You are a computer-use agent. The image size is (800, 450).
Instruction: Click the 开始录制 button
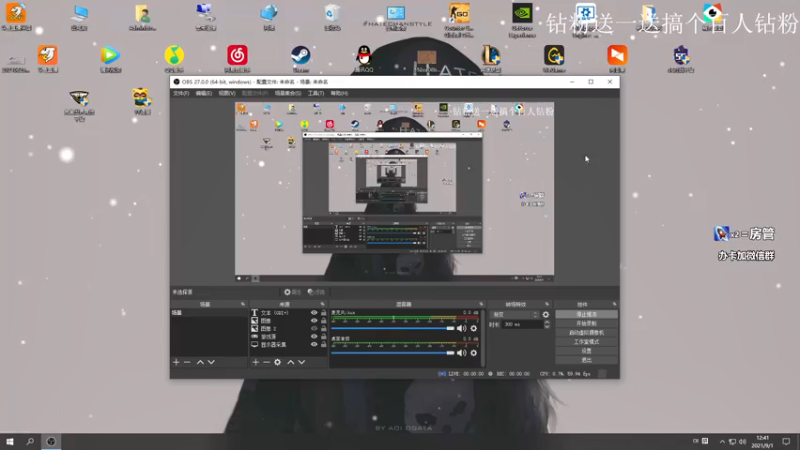(x=586, y=323)
